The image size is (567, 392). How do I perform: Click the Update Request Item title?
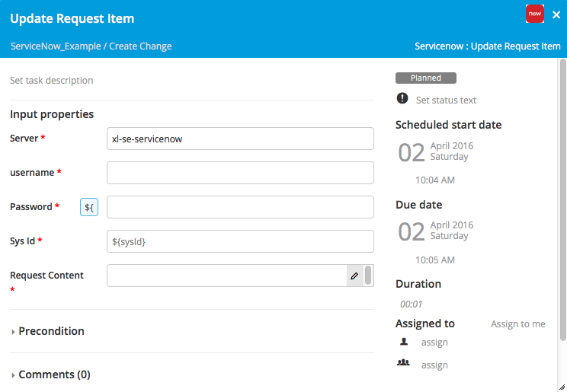72,18
